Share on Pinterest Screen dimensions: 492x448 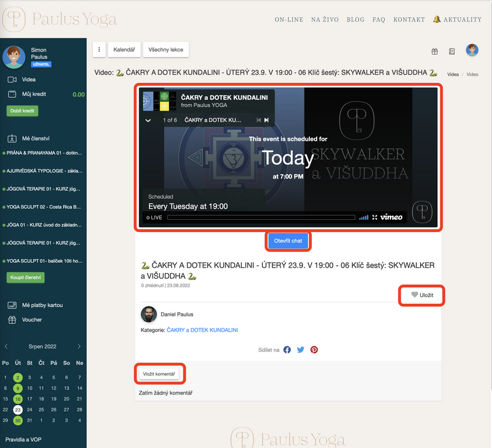(x=314, y=350)
